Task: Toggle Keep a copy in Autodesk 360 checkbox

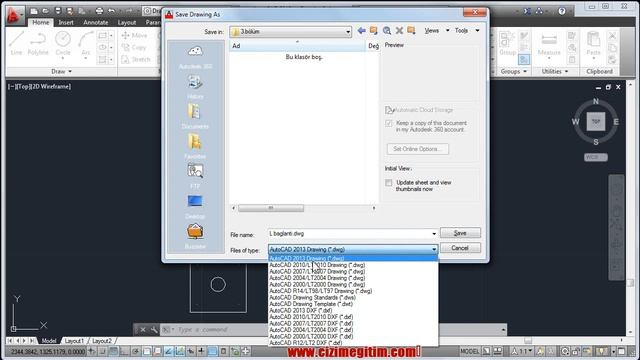Action: pos(389,123)
